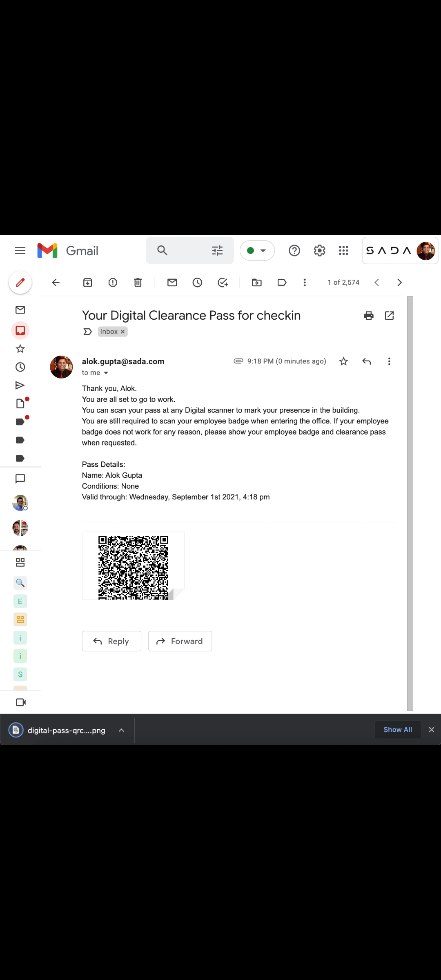This screenshot has height=980, width=441.
Task: Click the Forward button
Action: point(180,641)
